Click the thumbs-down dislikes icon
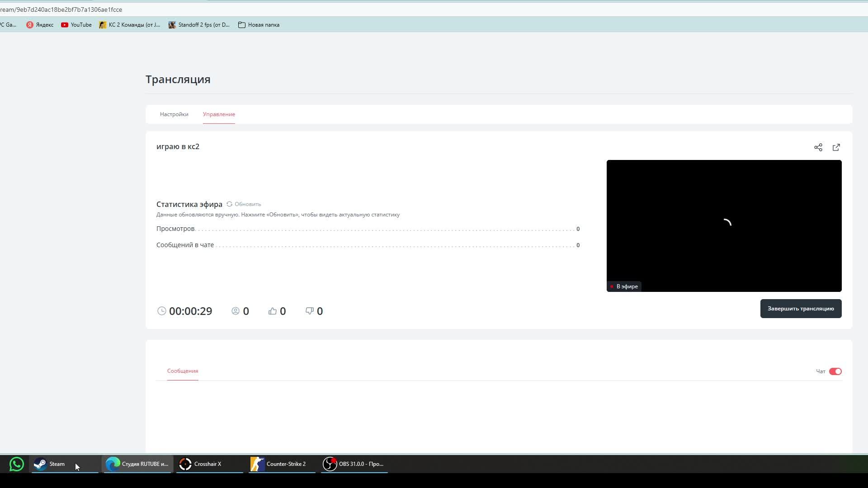 coord(310,311)
